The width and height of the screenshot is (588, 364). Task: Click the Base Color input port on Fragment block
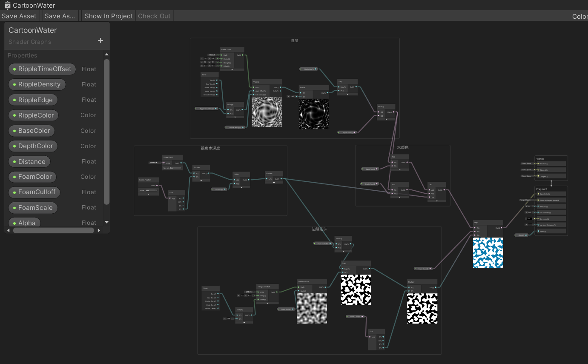539,194
